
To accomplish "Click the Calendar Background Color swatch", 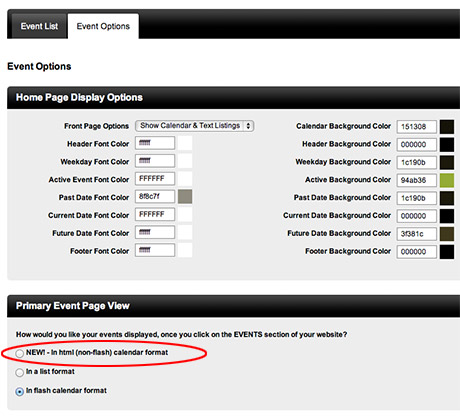I will pyautogui.click(x=447, y=127).
